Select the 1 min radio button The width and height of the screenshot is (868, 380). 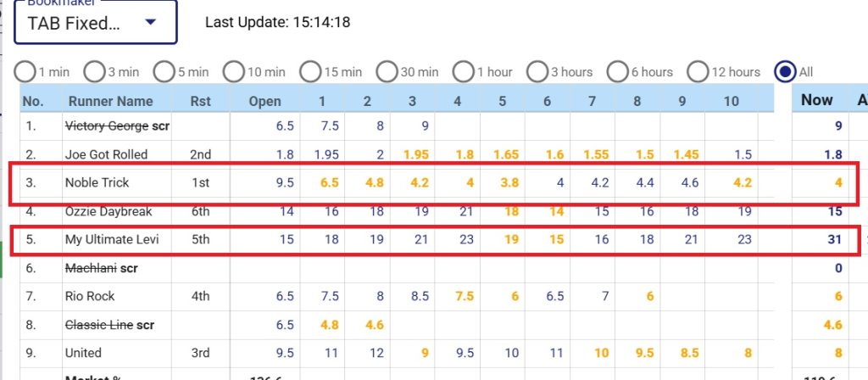(25, 72)
